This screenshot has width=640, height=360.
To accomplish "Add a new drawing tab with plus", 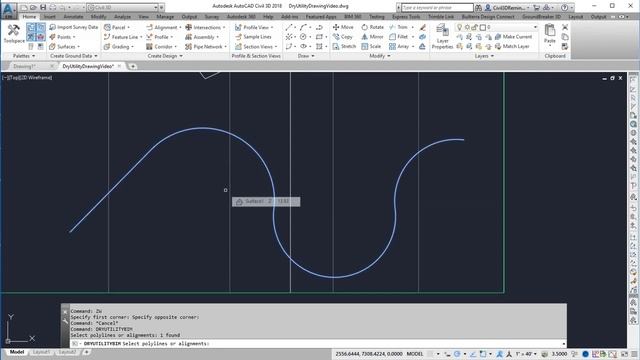I will coord(133,66).
